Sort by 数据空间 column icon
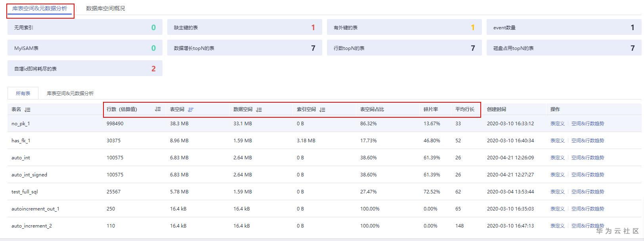Viewport: 644px width, 241px height. point(259,110)
